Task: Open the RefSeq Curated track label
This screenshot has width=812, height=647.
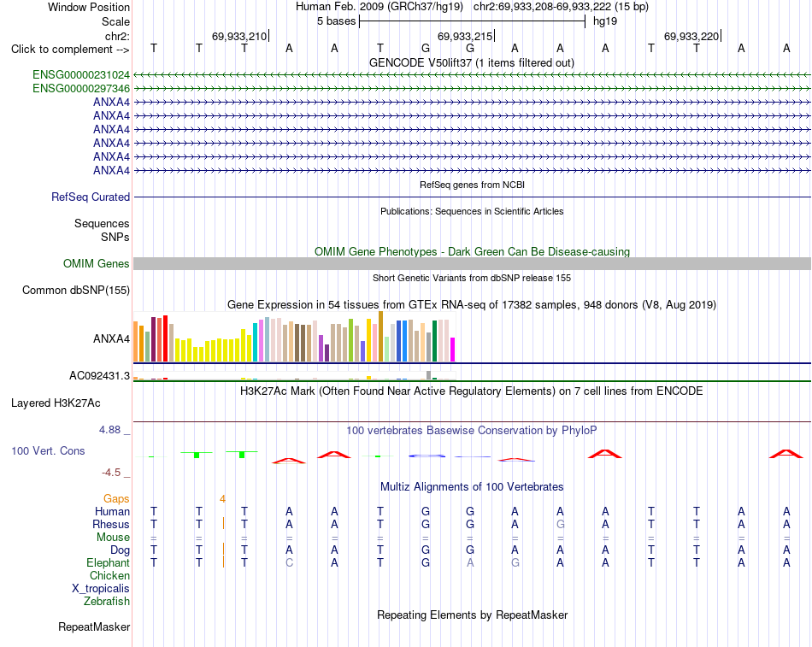Action: pos(91,197)
